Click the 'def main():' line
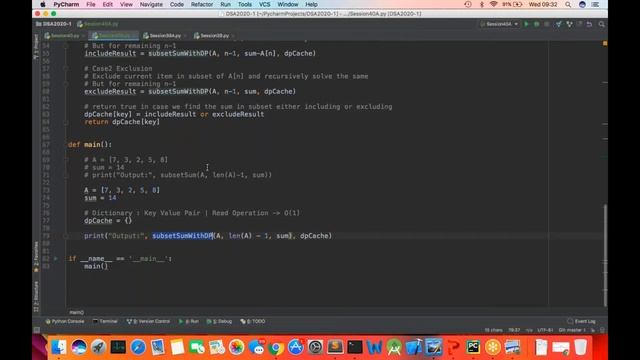The image size is (640, 360). click(90, 144)
